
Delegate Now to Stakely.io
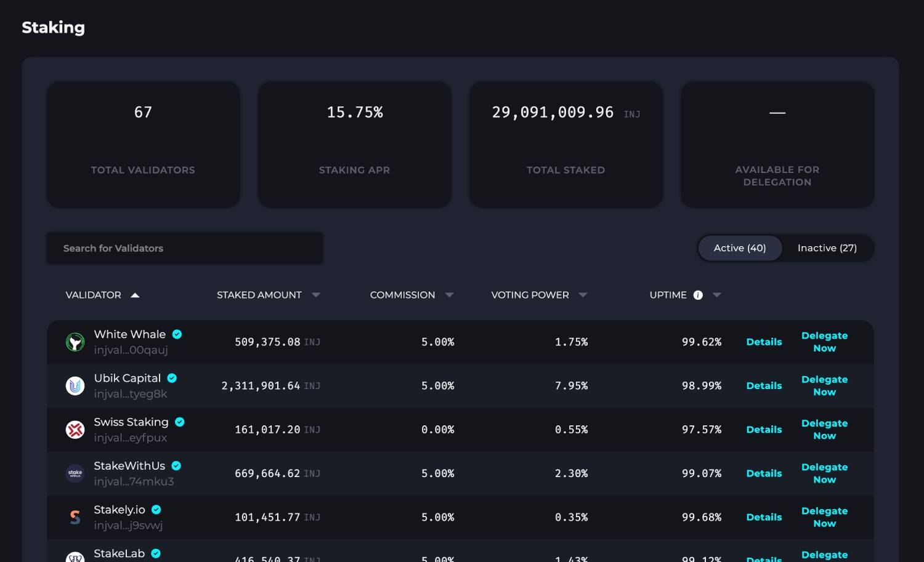click(824, 517)
